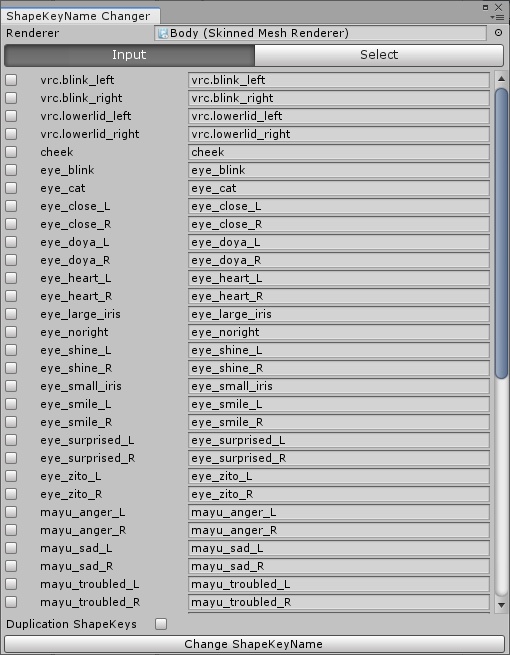Viewport: 510px width, 655px height.
Task: Tick the eye_blink checkbox
Action: [x=11, y=170]
